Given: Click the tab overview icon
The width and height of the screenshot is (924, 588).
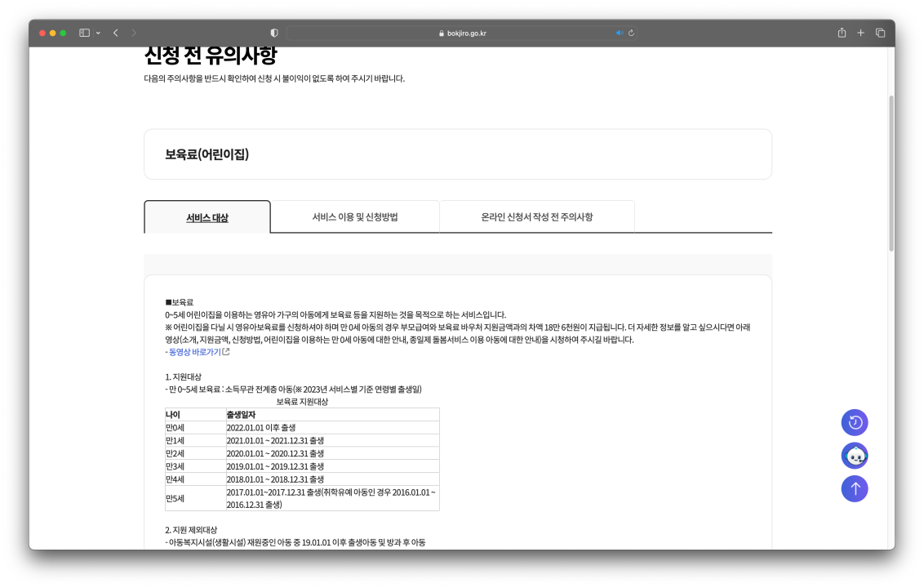Looking at the screenshot, I should pos(879,33).
